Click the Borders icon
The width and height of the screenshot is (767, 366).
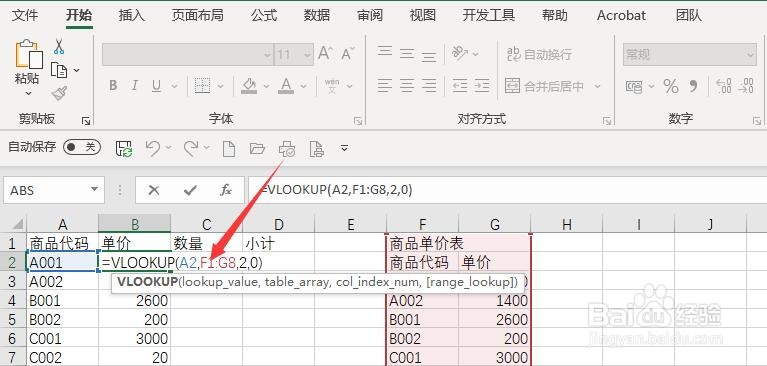coord(202,86)
